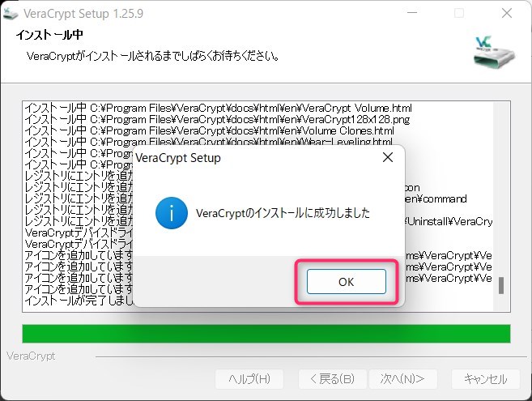
Task: Click the VeraCrypt drive logo in header
Action: pos(494,52)
